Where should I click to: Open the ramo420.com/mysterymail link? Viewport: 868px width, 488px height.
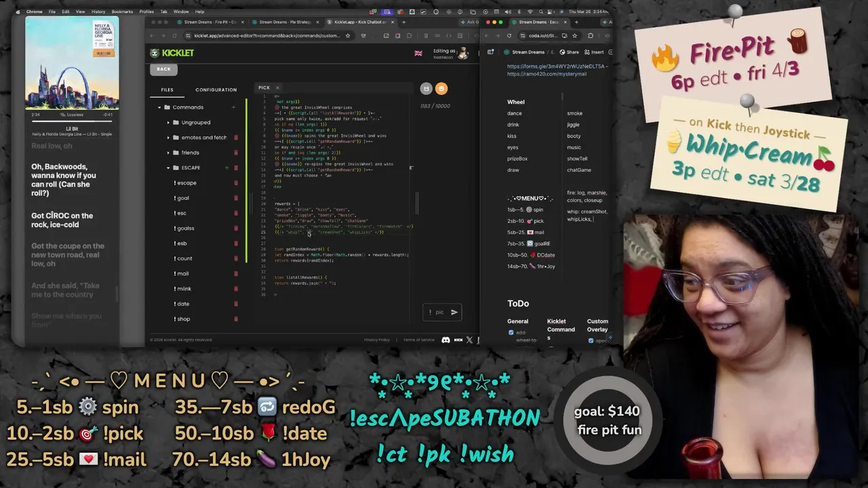[547, 74]
